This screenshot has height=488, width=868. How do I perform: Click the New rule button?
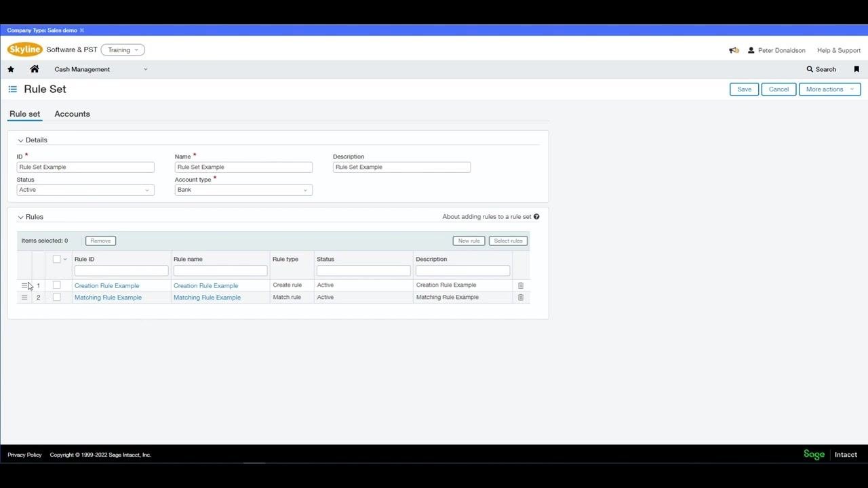click(469, 241)
